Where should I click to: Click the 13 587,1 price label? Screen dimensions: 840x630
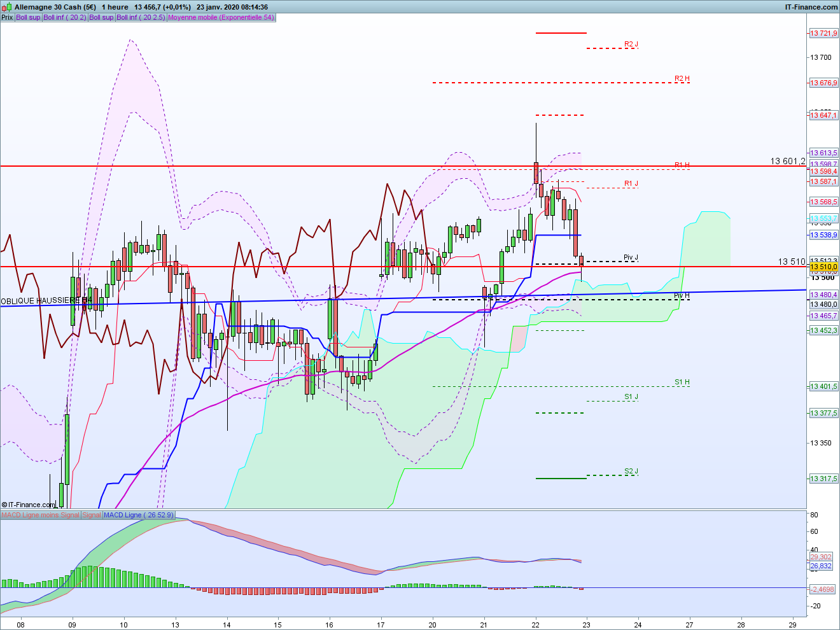(823, 181)
